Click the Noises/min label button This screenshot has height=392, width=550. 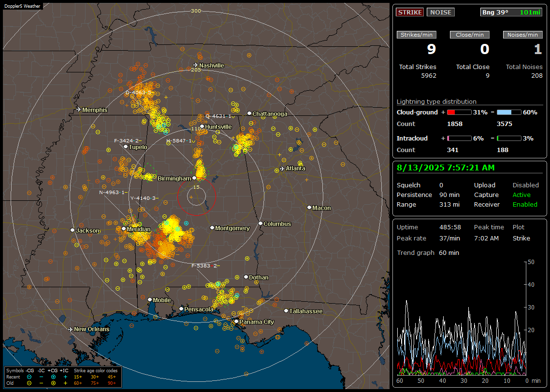(522, 35)
